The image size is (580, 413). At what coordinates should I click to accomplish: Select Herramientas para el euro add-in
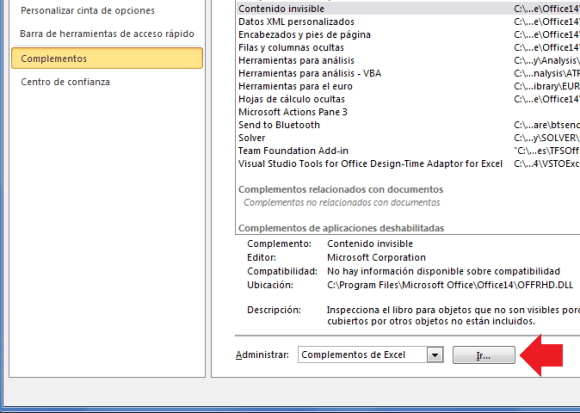click(x=408, y=86)
